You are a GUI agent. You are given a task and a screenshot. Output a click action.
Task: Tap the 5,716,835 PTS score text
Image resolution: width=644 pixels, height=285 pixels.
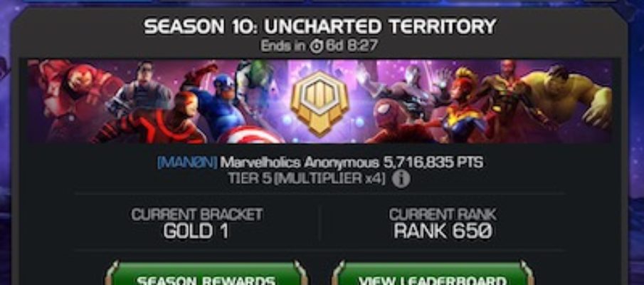433,162
